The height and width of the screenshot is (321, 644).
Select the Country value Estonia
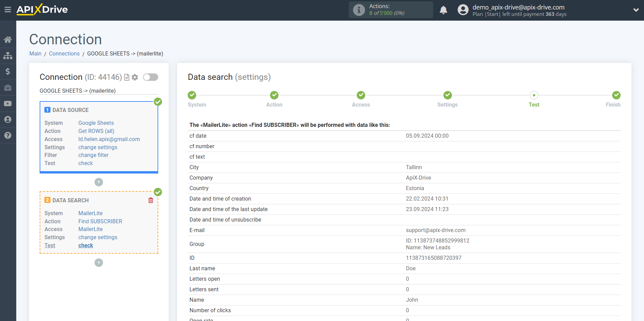(415, 188)
